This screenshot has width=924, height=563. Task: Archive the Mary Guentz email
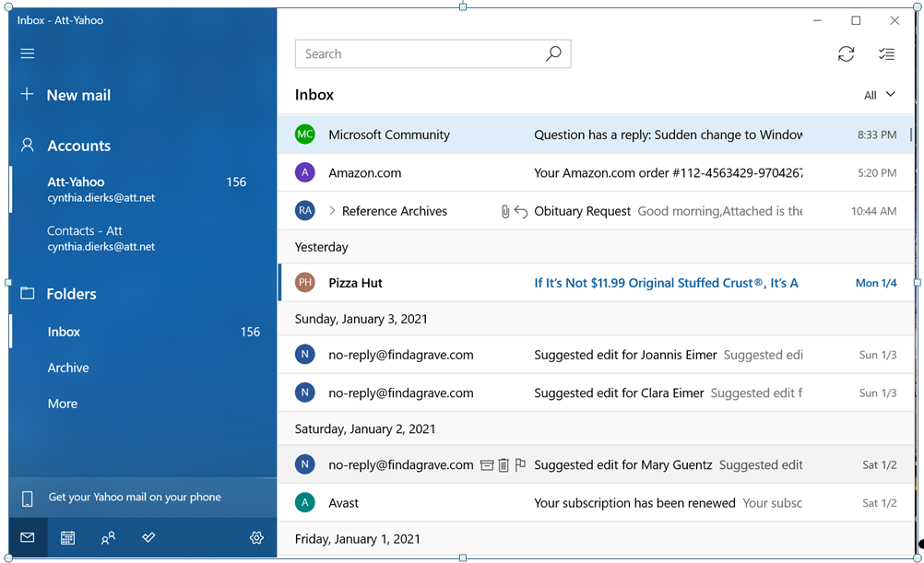coord(487,465)
